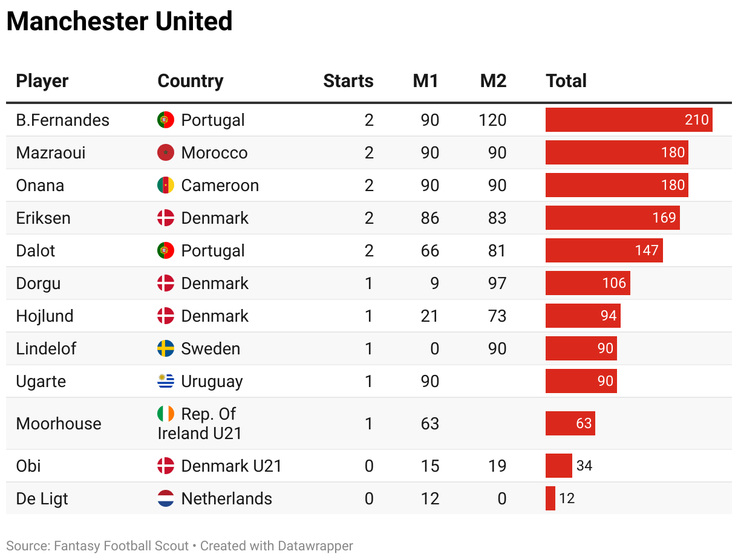Click the Denmark flag in Eriksen's row
Image resolution: width=738 pixels, height=560 pixels.
[166, 218]
